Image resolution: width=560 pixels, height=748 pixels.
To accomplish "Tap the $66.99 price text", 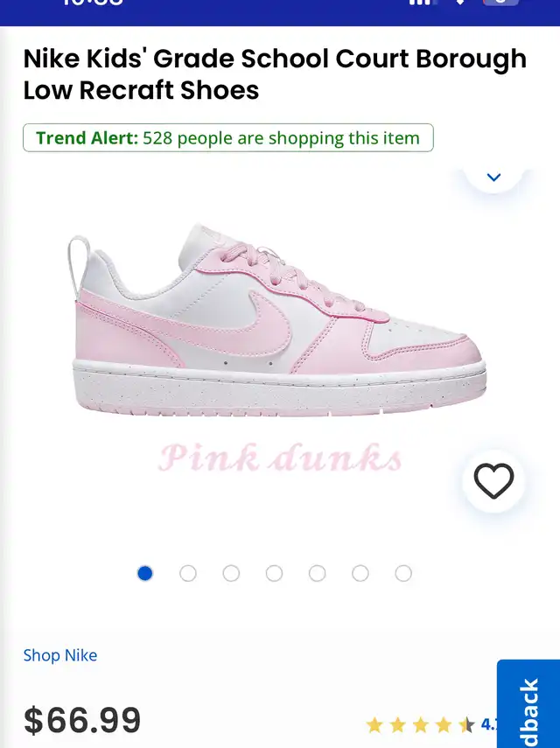I will [x=82, y=720].
